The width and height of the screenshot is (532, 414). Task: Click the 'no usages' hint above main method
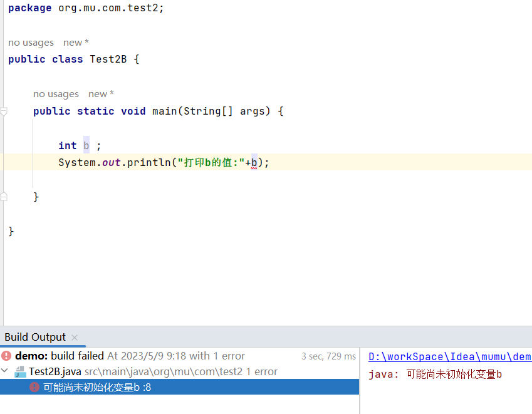pyautogui.click(x=56, y=94)
